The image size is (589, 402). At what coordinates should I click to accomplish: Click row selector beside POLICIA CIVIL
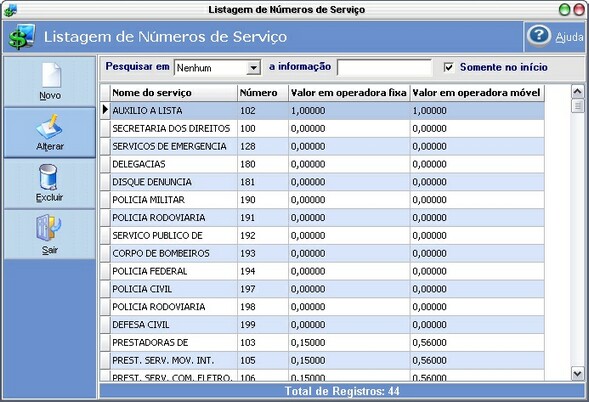pyautogui.click(x=105, y=289)
